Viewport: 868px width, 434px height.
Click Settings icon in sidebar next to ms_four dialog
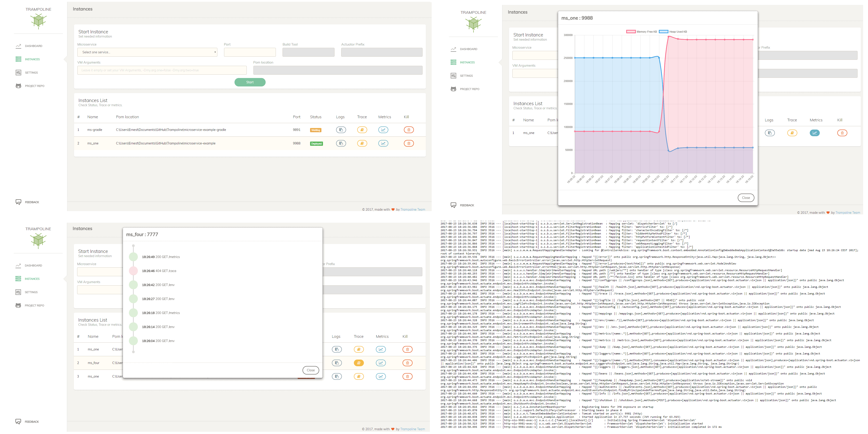(18, 292)
